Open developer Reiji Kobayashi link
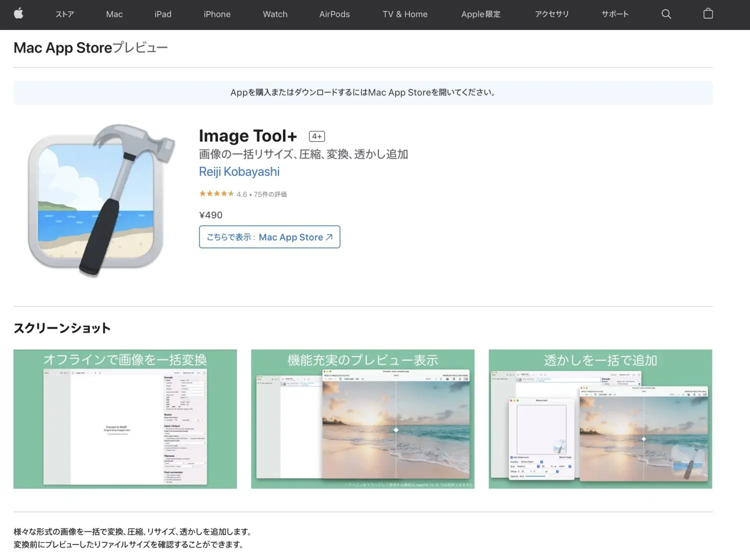The image size is (750, 560). [x=239, y=171]
